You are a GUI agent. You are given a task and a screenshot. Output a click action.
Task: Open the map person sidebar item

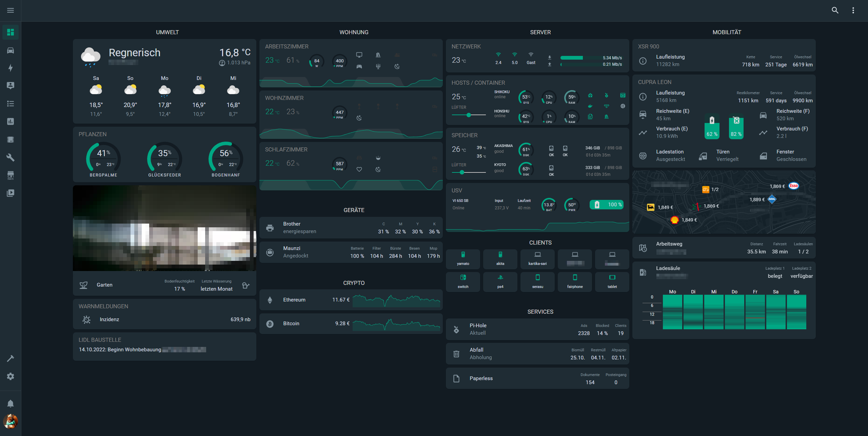11,86
